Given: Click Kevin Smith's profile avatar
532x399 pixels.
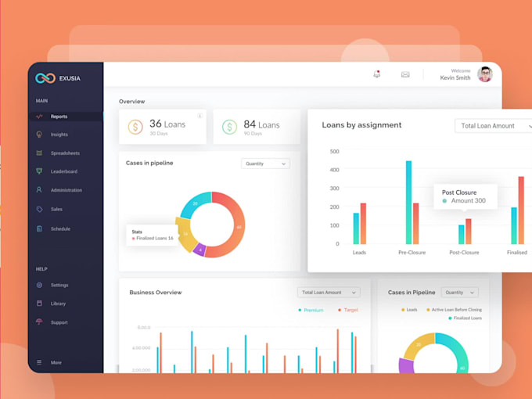Looking at the screenshot, I should tap(485, 74).
